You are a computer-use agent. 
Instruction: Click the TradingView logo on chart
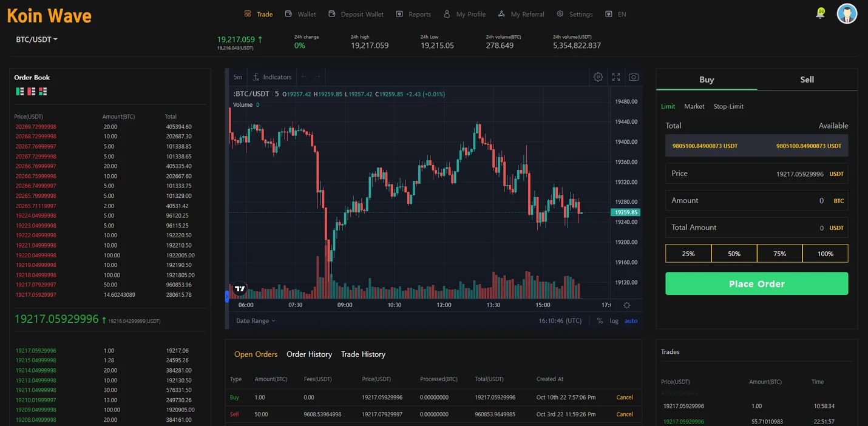coord(240,289)
